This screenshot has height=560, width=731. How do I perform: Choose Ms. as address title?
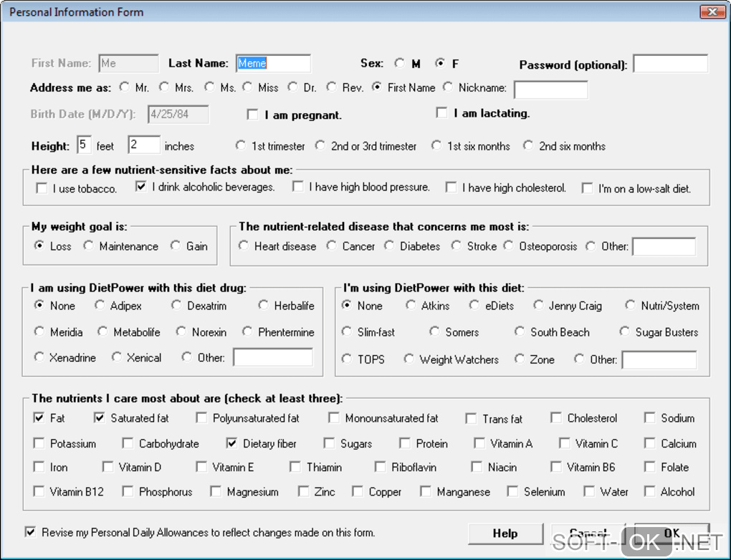[209, 87]
